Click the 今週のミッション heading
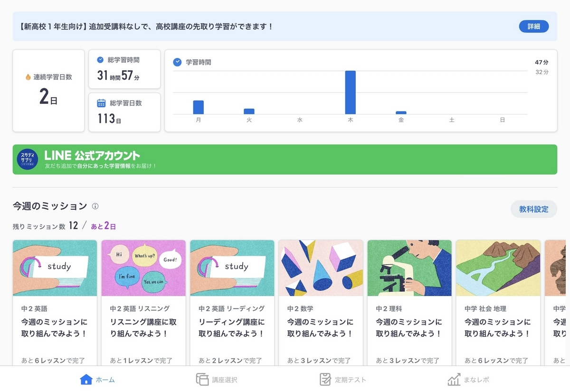Screen dimensions: 570x392 [x=50, y=206]
